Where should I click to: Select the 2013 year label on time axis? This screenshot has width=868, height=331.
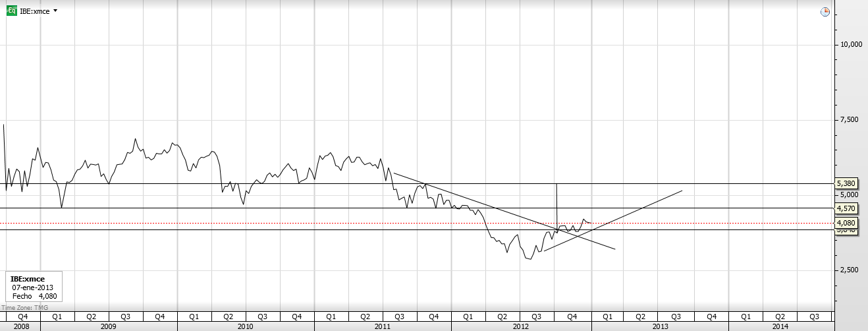(x=660, y=326)
